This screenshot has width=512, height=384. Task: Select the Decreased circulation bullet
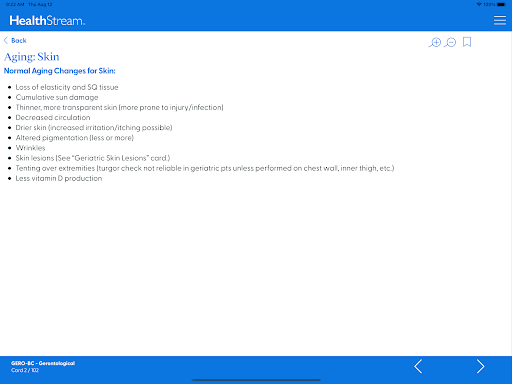tap(53, 117)
